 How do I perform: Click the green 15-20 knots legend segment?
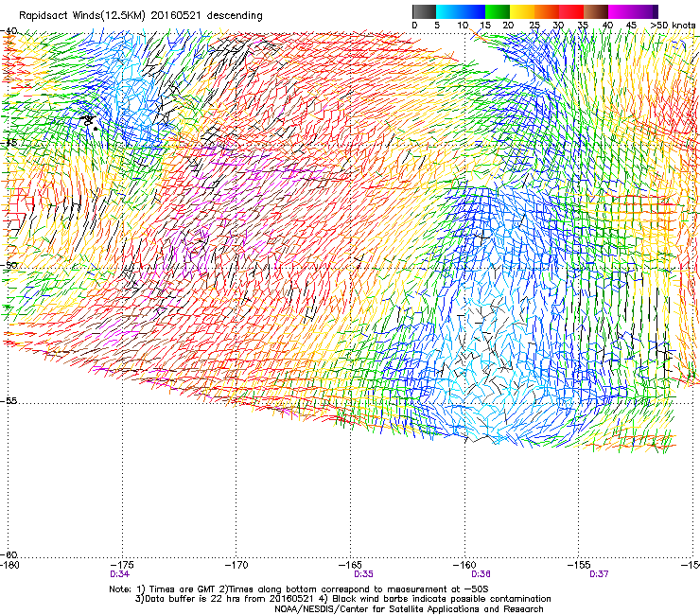(x=498, y=11)
